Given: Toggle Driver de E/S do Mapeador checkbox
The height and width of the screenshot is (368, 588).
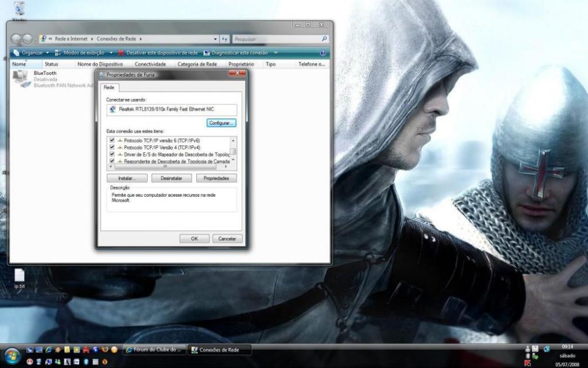Looking at the screenshot, I should (112, 154).
